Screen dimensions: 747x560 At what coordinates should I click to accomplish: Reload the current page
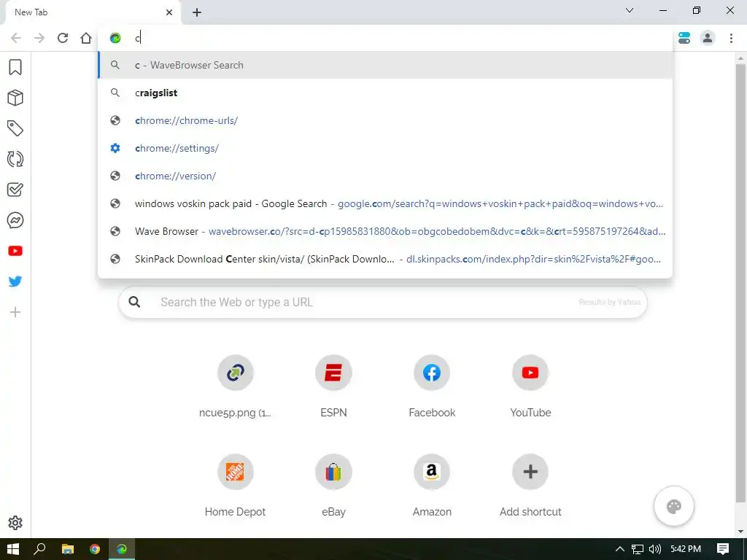[x=63, y=38]
